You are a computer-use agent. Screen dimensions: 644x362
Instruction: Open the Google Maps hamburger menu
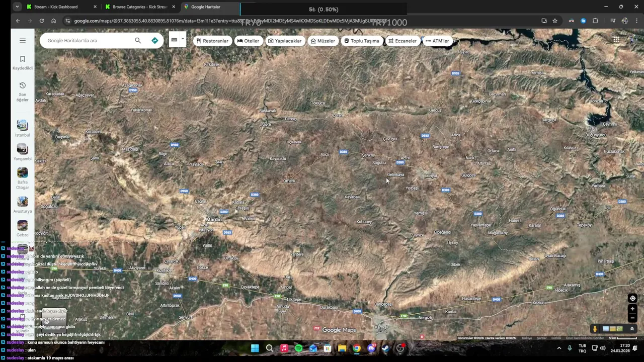[22, 40]
